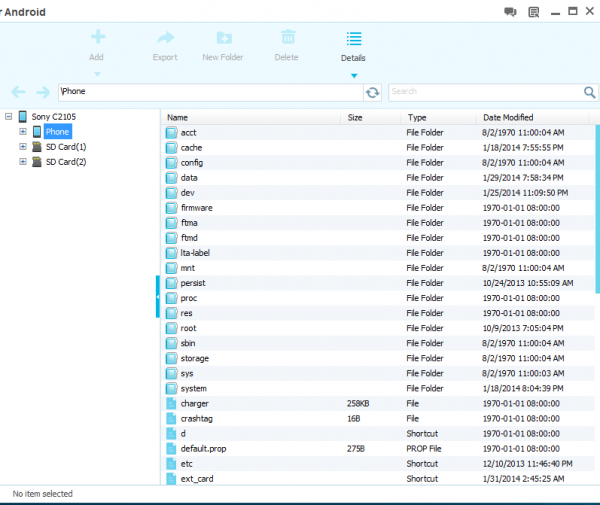Image resolution: width=600 pixels, height=505 pixels.
Task: Click the cache folder icon
Action: click(171, 148)
